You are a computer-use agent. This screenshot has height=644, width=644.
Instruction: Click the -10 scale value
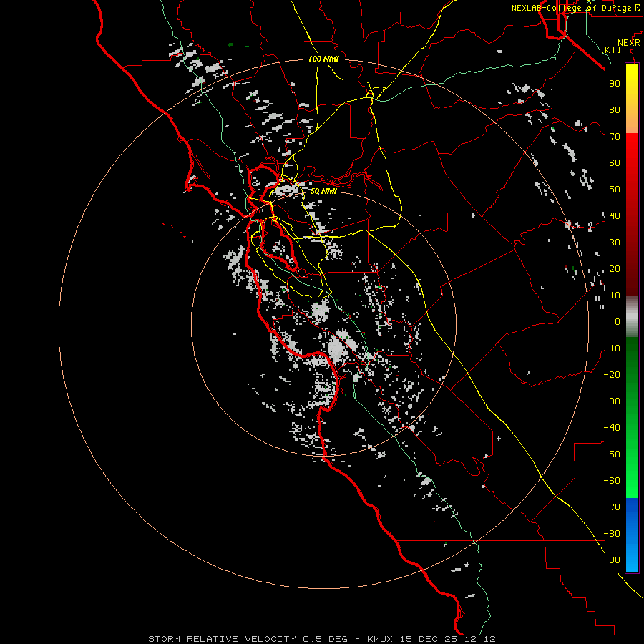point(612,348)
